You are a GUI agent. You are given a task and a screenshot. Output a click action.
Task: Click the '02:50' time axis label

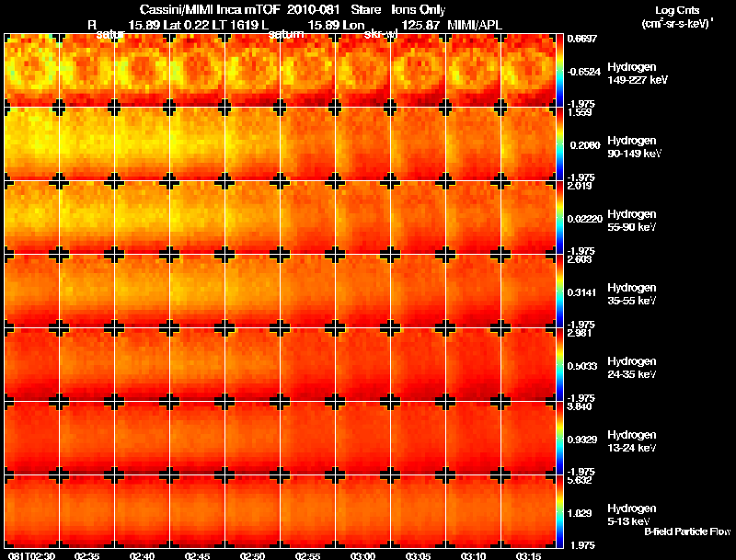(252, 556)
